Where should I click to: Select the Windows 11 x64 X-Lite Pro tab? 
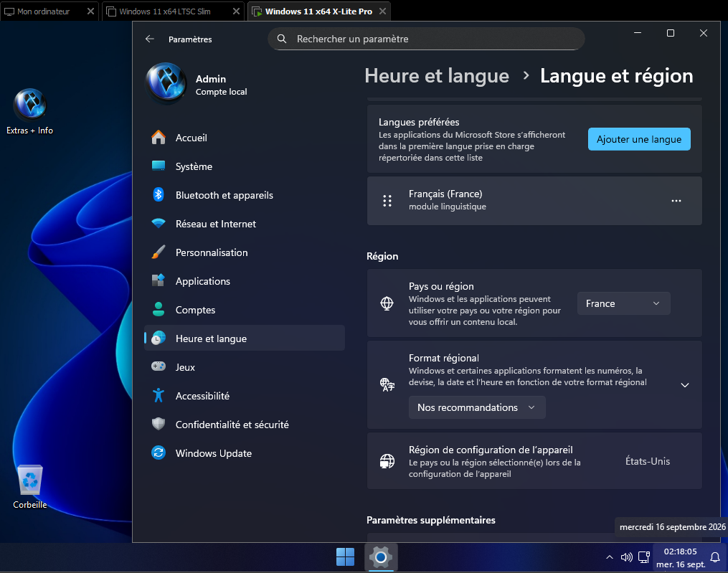(318, 11)
